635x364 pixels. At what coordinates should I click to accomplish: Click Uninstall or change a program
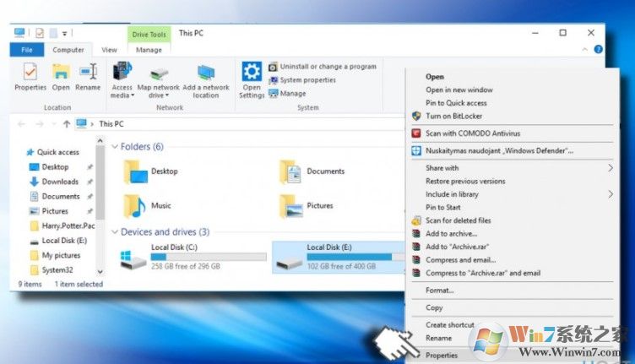click(328, 67)
